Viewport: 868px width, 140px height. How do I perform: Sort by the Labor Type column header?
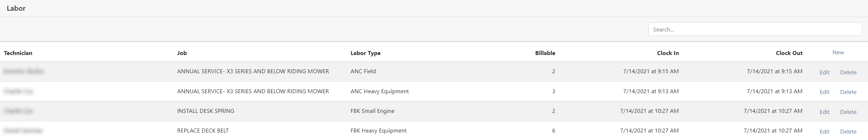[x=365, y=53]
